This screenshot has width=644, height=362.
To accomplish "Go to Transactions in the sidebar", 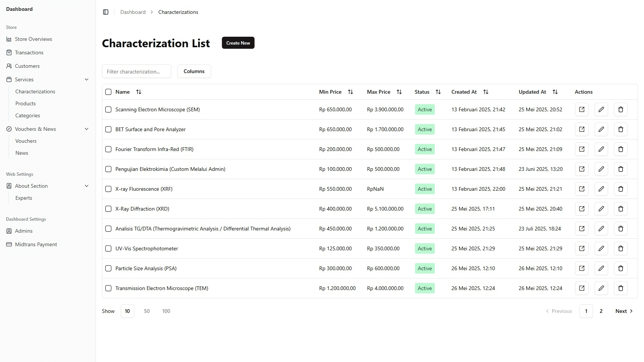I will [x=29, y=52].
